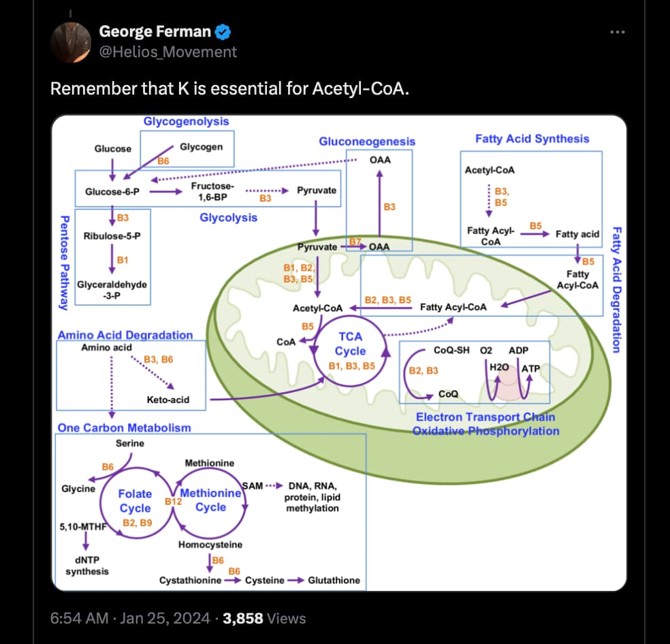
Task: Click the tweet text about Acetyl-CoA
Action: point(230,88)
